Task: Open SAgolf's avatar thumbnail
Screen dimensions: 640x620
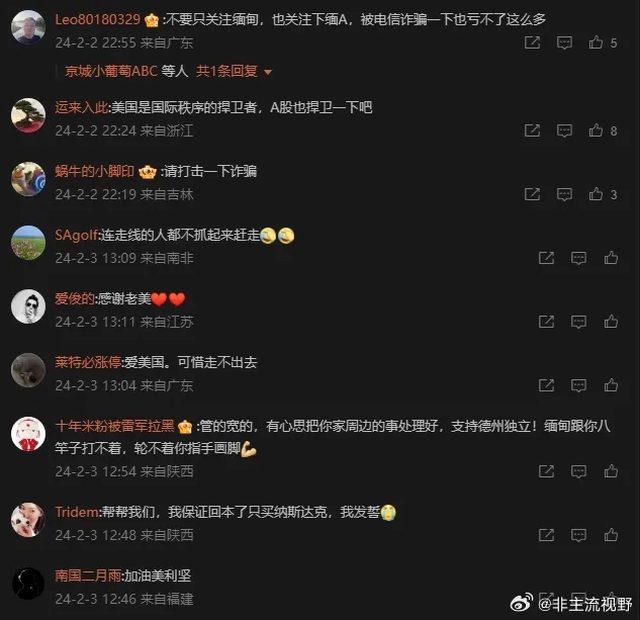Action: (28, 242)
